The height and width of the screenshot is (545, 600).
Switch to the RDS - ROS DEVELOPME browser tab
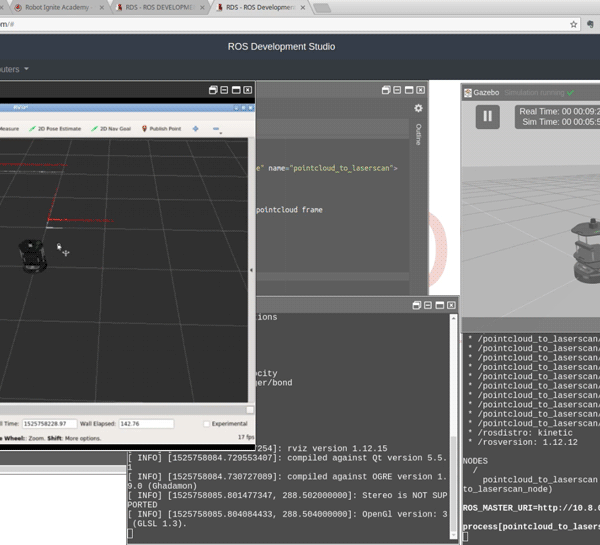[160, 7]
